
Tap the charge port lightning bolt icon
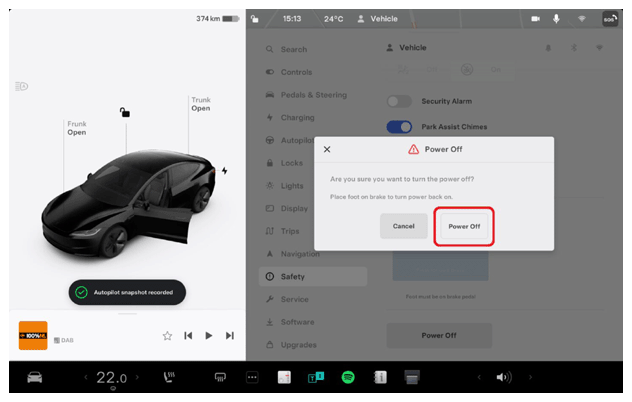tap(225, 171)
